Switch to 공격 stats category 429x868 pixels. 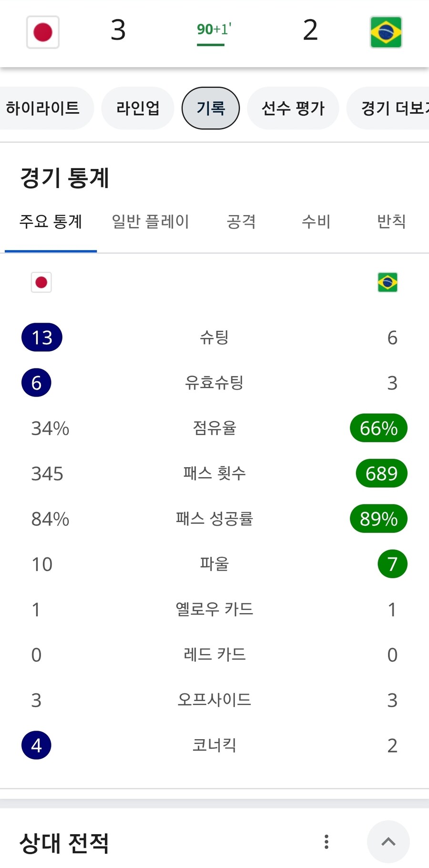point(241,222)
